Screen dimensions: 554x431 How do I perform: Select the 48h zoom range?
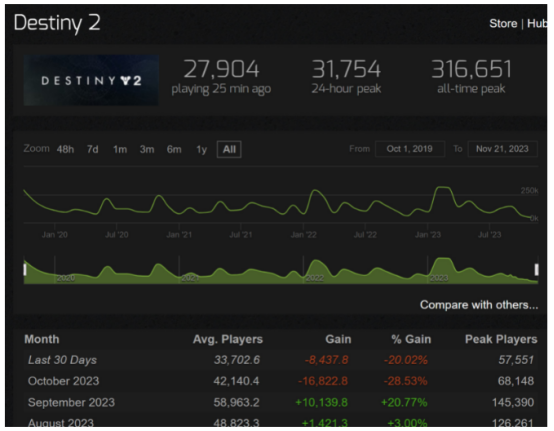pos(65,149)
